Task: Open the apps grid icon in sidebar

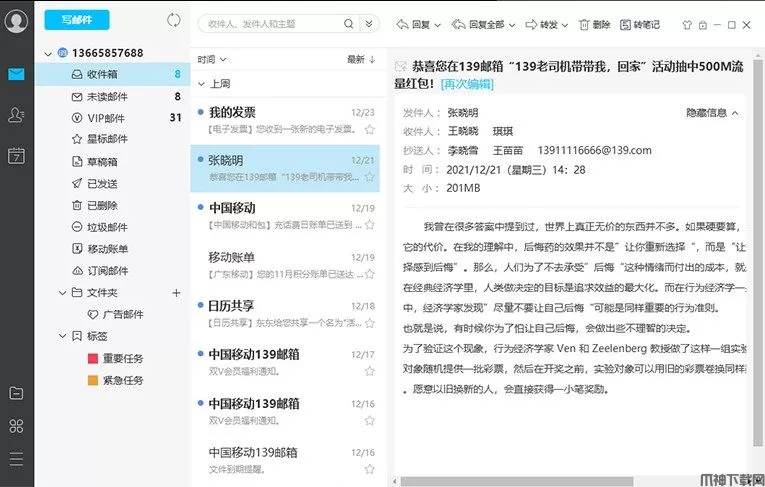Action: pos(16,426)
